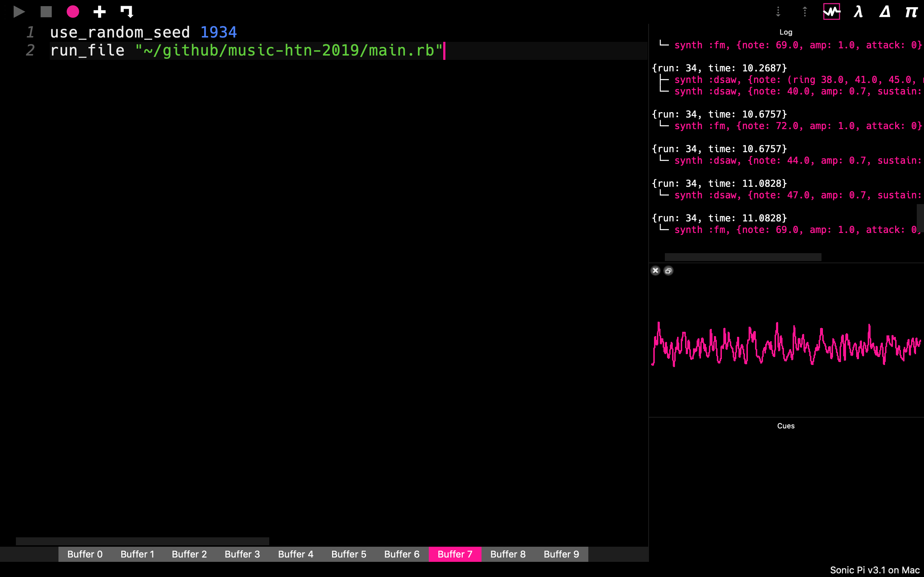Click the log panel horizontal scrollbar

point(743,257)
